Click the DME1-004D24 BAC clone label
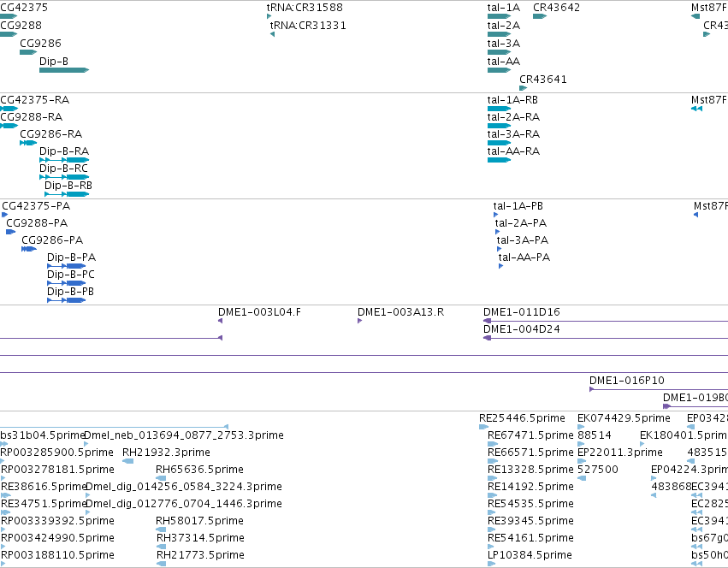The height and width of the screenshot is (568, 728). point(522,329)
